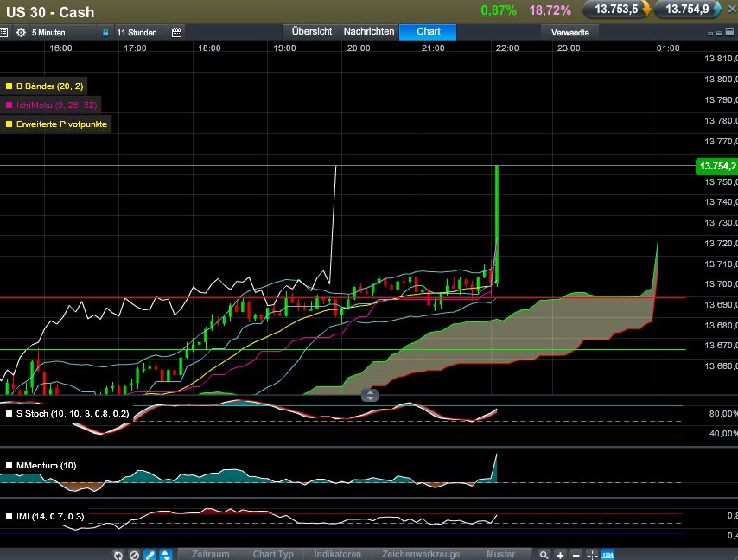This screenshot has width=738, height=560.
Task: Open the Zeichenwerkzeuge menu
Action: point(421,554)
